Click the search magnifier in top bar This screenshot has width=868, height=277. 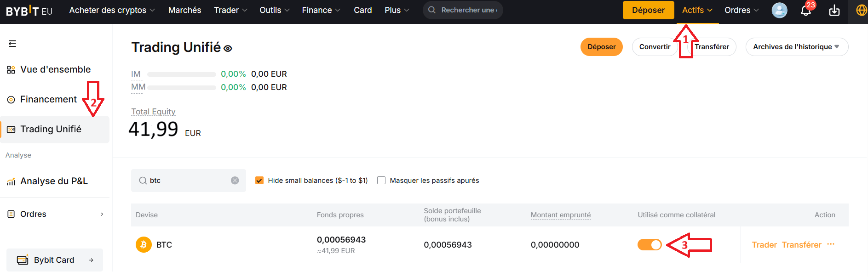coord(432,10)
